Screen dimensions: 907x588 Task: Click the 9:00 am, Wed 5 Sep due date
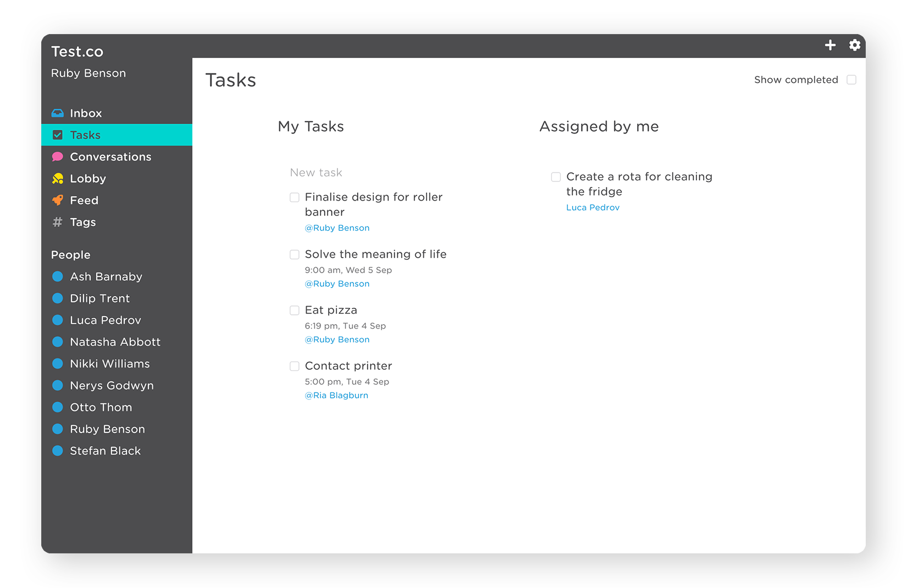[349, 270]
